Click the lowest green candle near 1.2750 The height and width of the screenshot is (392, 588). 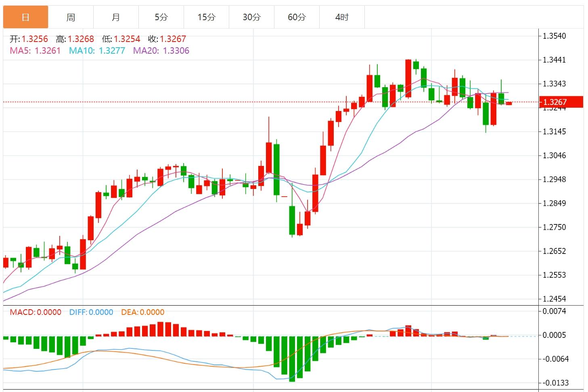point(292,220)
